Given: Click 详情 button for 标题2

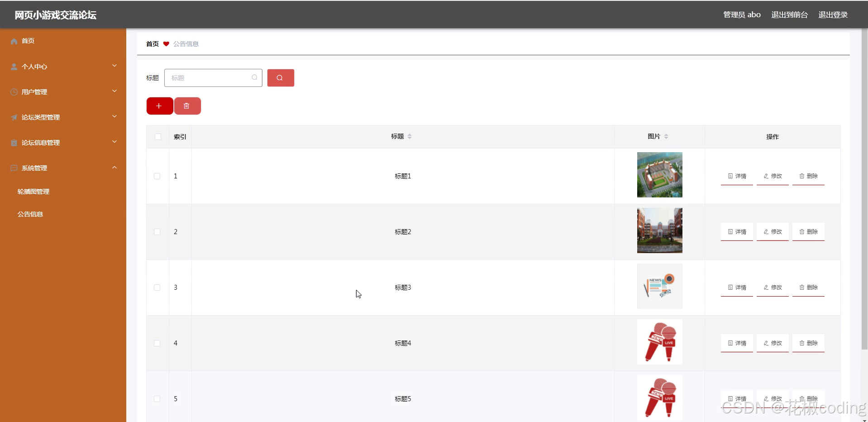Looking at the screenshot, I should pyautogui.click(x=737, y=232).
